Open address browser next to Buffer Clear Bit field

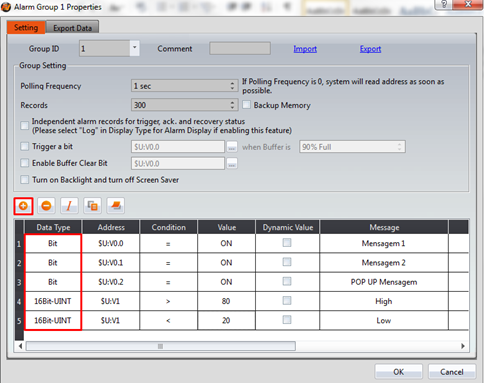click(232, 163)
